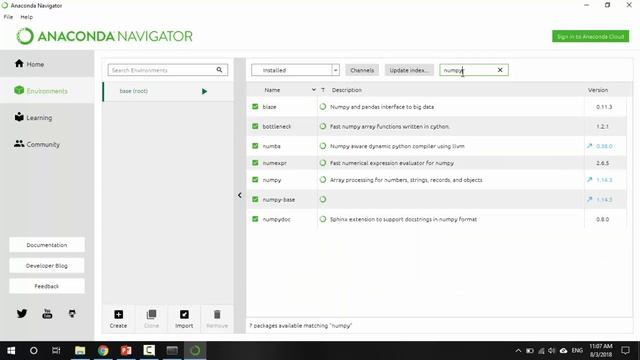Open the Anaconda GitHub page
Image resolution: width=640 pixels, height=360 pixels.
point(72,313)
